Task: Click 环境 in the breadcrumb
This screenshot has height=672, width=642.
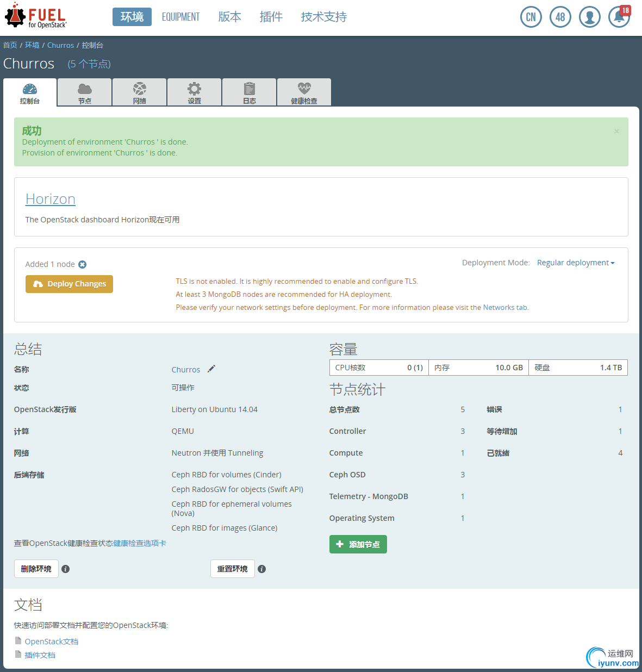Action: tap(32, 45)
